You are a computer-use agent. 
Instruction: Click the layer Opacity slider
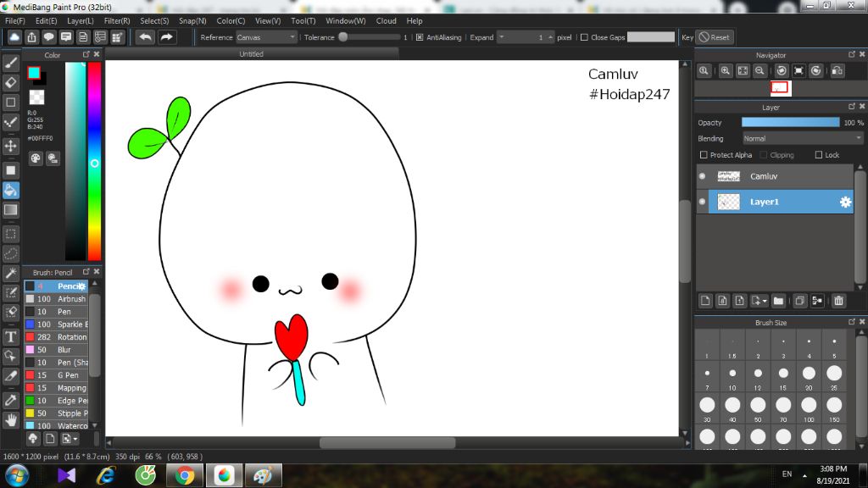pos(791,122)
